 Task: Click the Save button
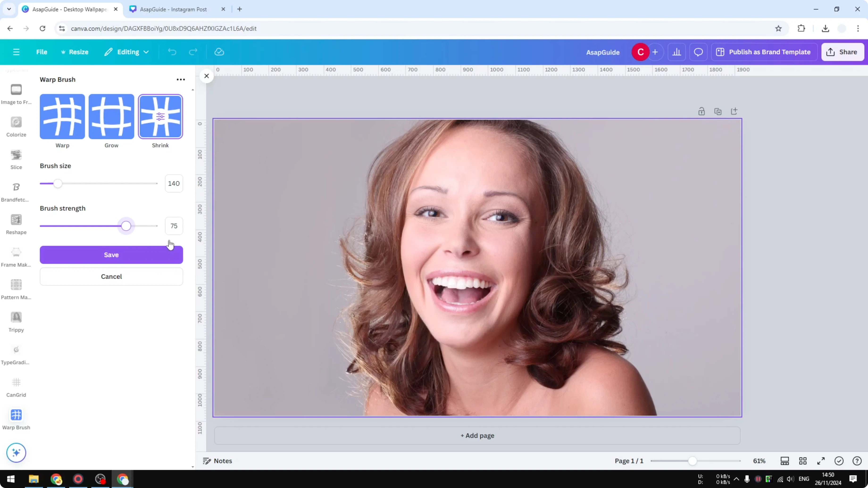click(111, 255)
